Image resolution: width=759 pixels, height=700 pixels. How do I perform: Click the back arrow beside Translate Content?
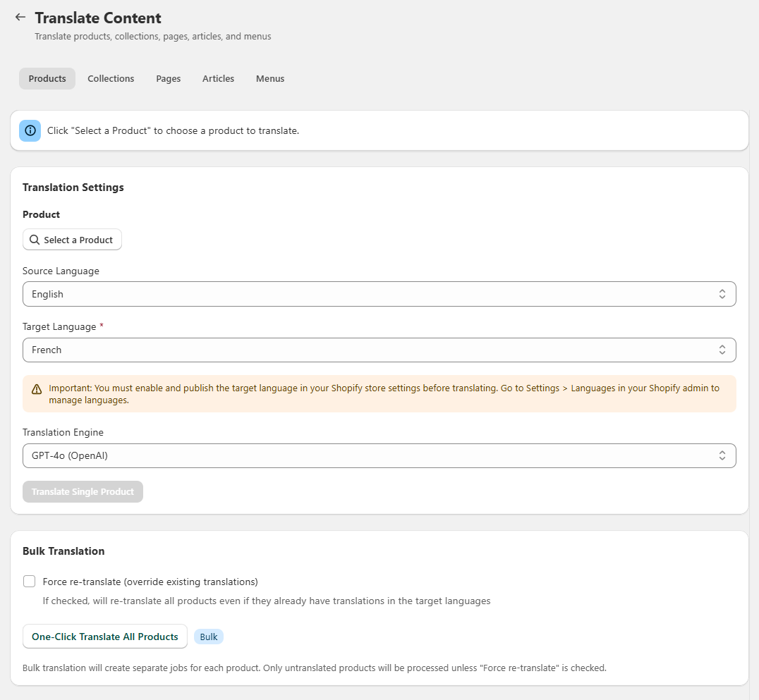(20, 18)
